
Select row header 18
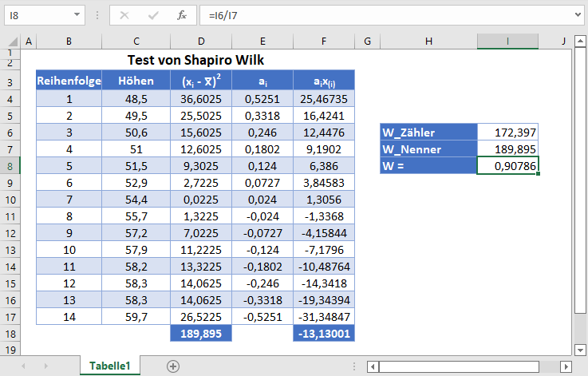(x=10, y=334)
